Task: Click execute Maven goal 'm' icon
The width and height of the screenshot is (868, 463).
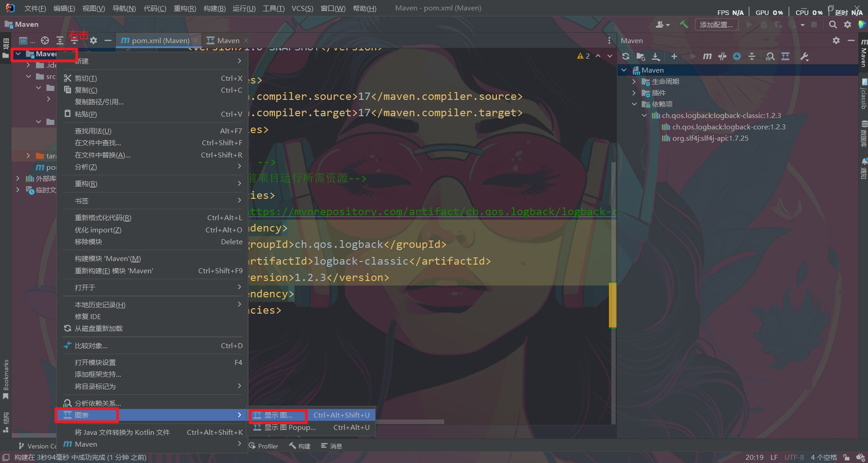Action: point(707,56)
